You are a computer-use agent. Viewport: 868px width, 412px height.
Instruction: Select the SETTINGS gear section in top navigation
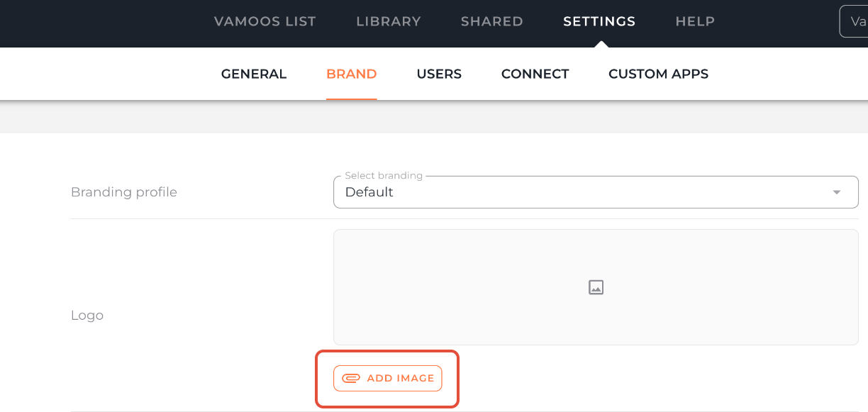click(x=599, y=21)
